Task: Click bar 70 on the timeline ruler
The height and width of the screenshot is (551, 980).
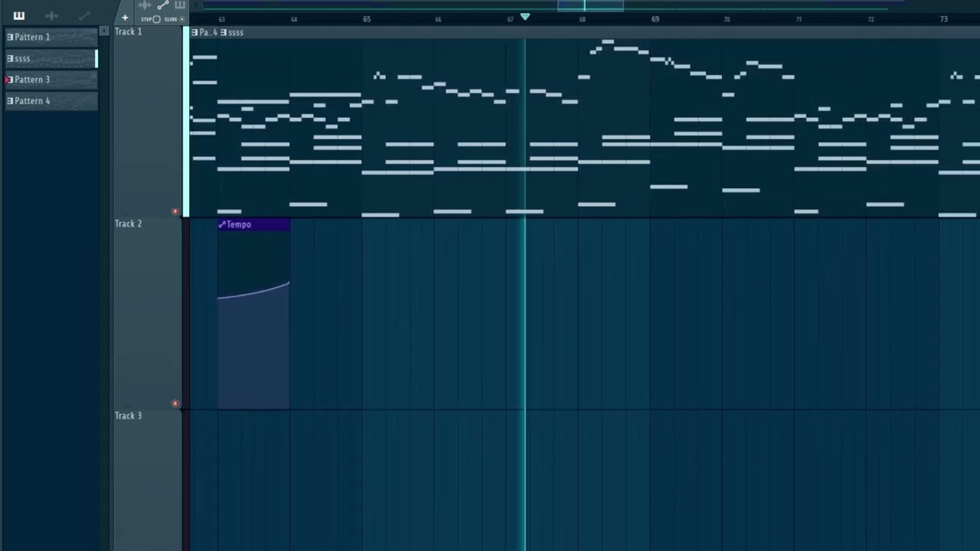Action: tap(727, 19)
